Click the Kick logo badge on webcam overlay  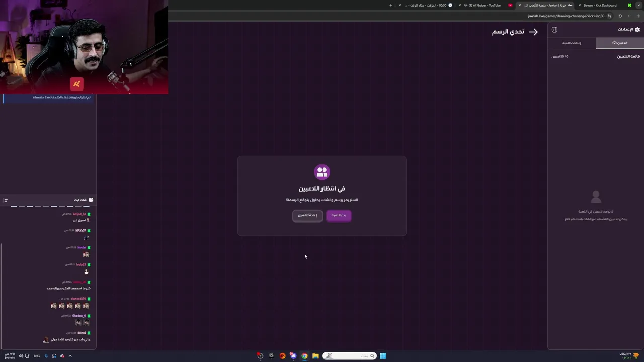[x=76, y=84]
